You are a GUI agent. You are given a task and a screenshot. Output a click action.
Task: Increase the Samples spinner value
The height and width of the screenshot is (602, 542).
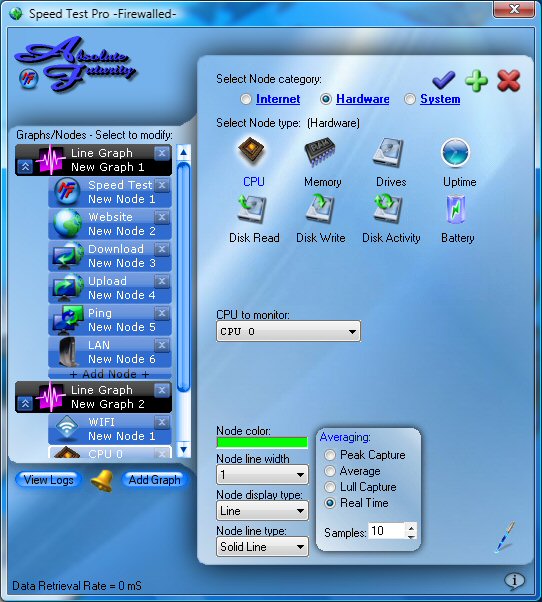coord(411,528)
